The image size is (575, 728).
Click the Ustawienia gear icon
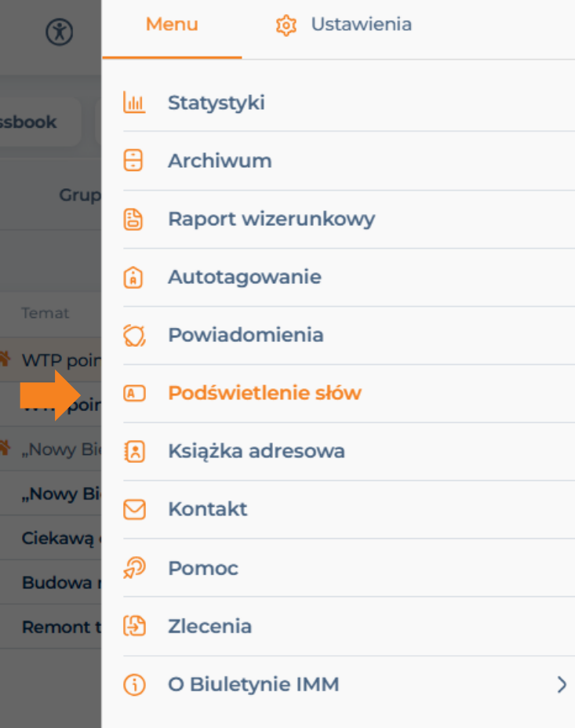286,25
